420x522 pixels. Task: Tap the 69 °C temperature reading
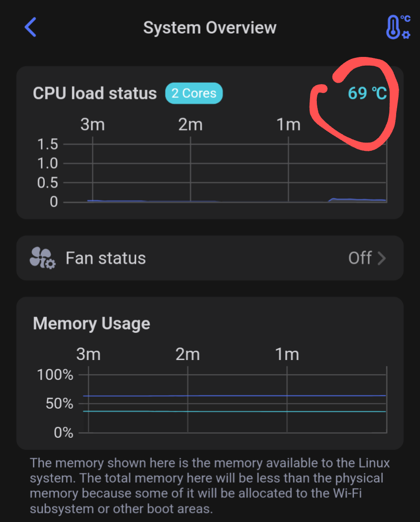tap(367, 93)
